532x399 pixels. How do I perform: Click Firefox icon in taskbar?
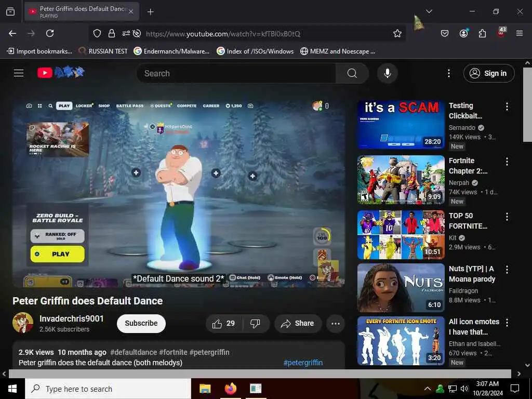[230, 389]
